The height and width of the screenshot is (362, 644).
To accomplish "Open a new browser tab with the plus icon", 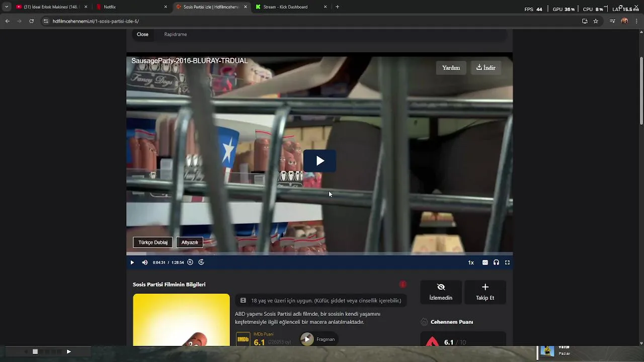I will (x=337, y=7).
